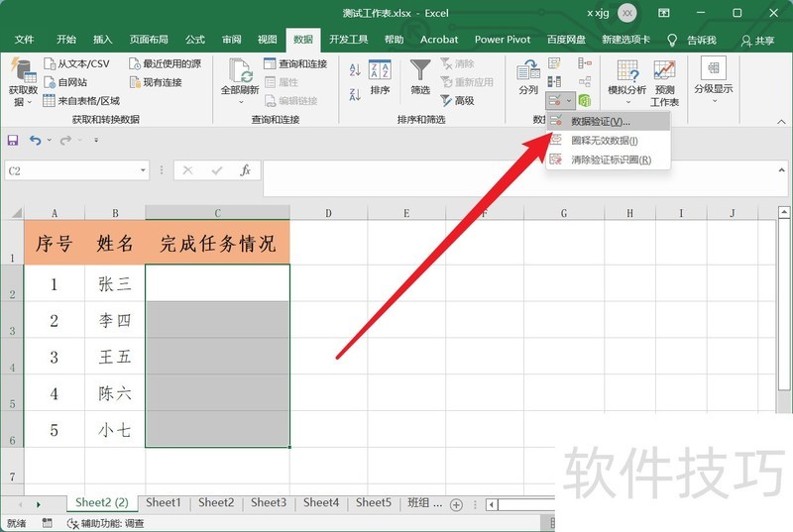793x532 pixels.
Task: Customize Quick Access Toolbar dropdown
Action: pyautogui.click(x=96, y=140)
